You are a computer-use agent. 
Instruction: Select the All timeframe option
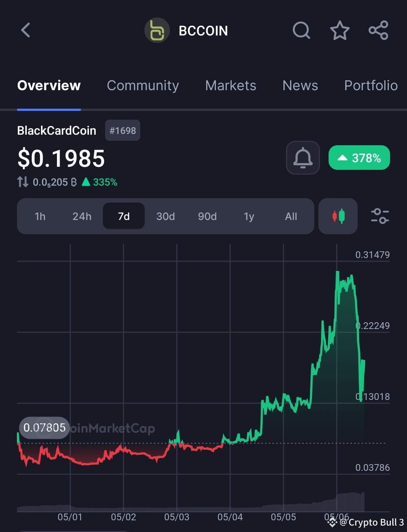(x=291, y=216)
